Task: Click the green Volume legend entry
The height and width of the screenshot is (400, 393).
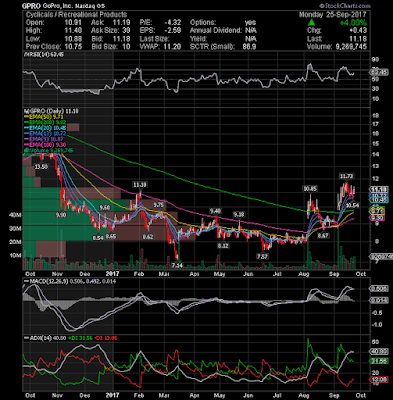Action: point(50,151)
